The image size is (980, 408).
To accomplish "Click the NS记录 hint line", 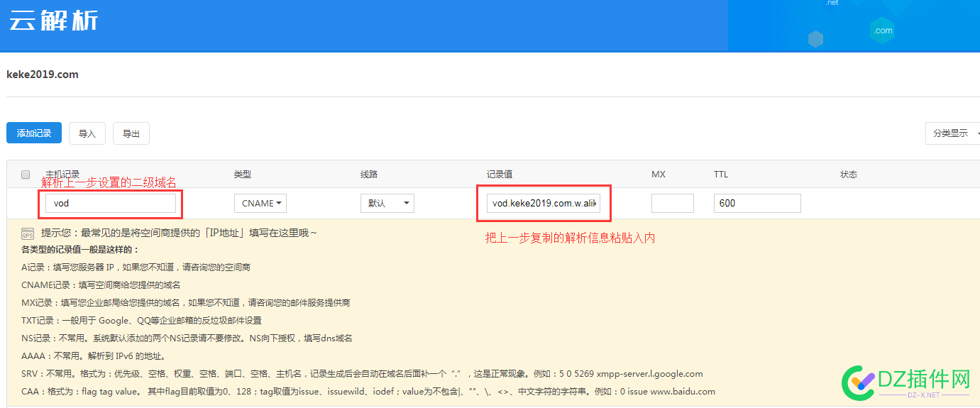I will pos(187,338).
